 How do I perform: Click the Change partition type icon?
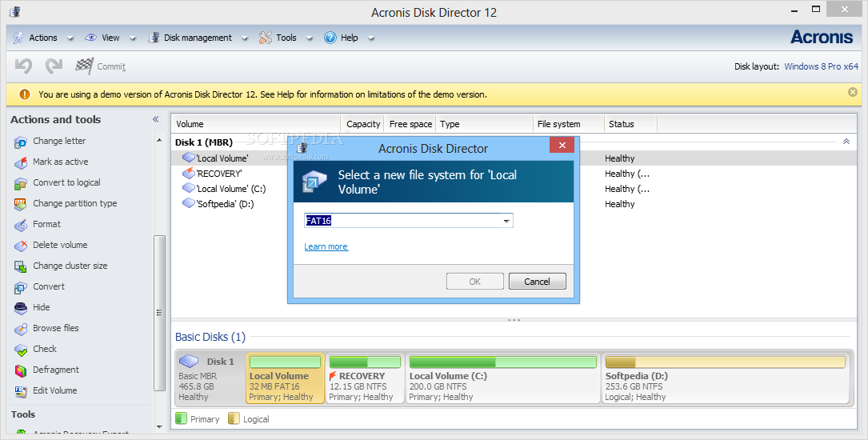21,204
